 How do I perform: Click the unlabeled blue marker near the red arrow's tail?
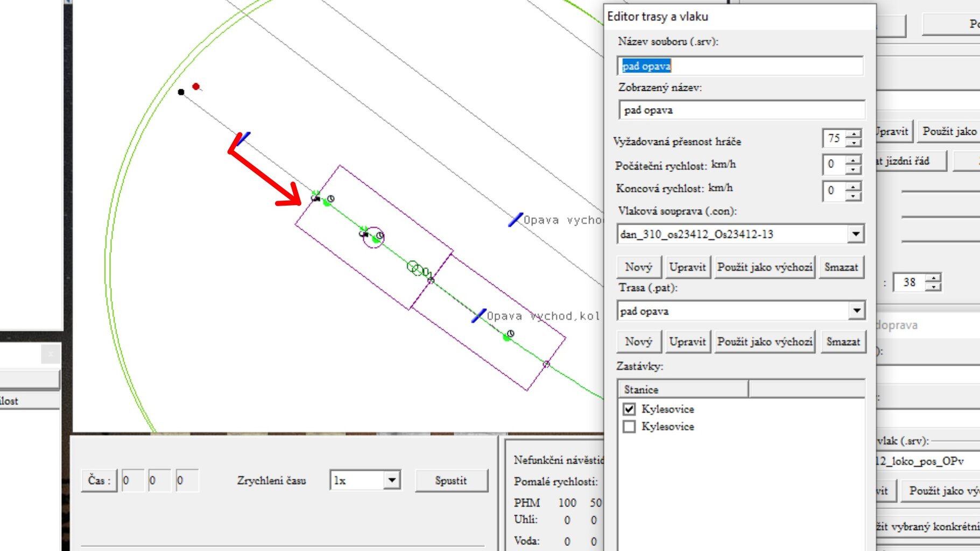[244, 138]
